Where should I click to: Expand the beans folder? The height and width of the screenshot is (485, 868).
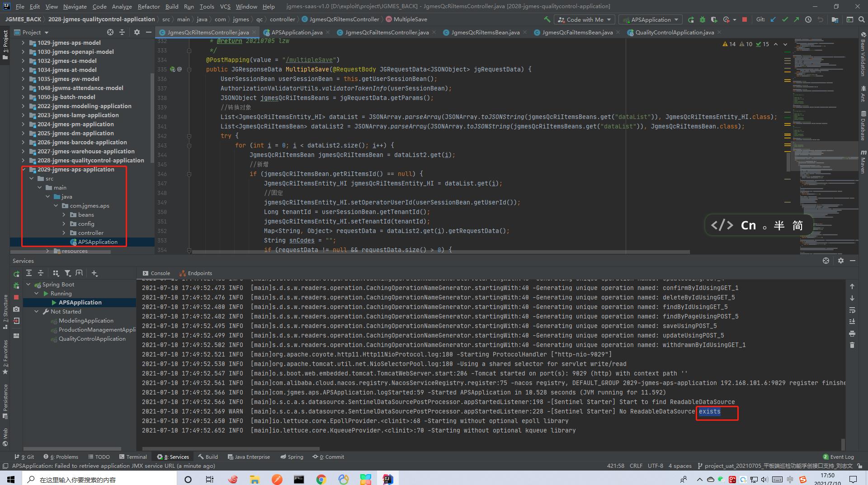pyautogui.click(x=64, y=214)
